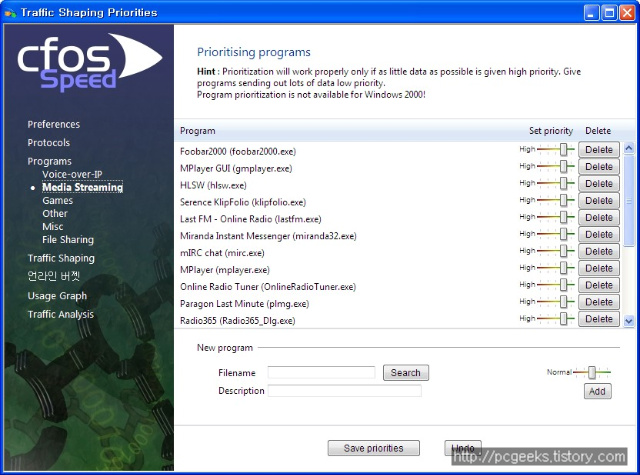Image resolution: width=640 pixels, height=475 pixels.
Task: Click the title bar application icon
Action: (10, 13)
